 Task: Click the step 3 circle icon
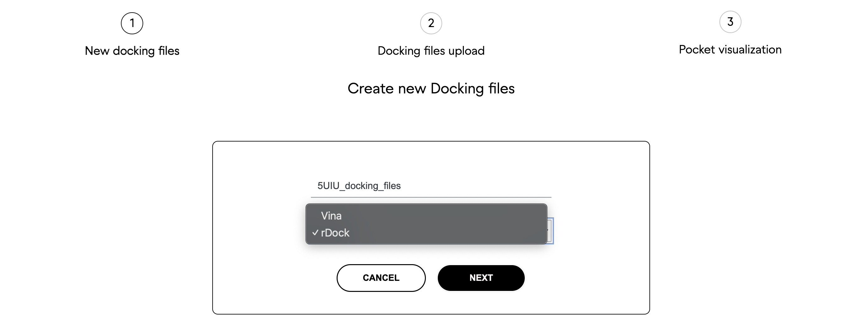pos(730,22)
